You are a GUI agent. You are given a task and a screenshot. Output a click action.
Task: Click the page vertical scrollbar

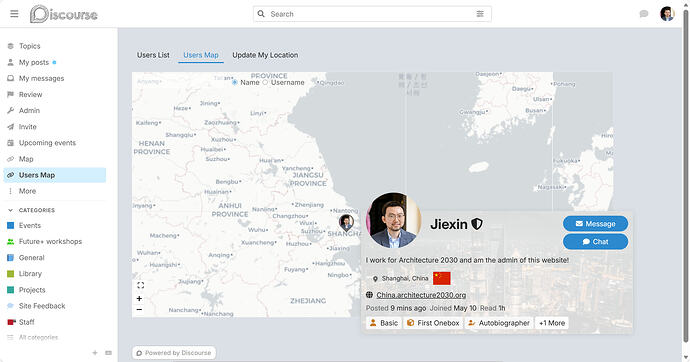point(685,176)
